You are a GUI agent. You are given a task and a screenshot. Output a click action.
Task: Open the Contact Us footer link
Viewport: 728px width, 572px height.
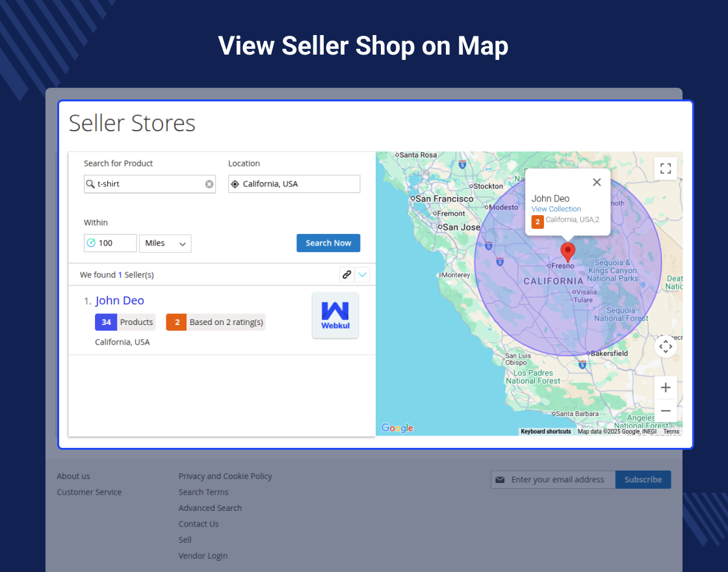click(198, 524)
